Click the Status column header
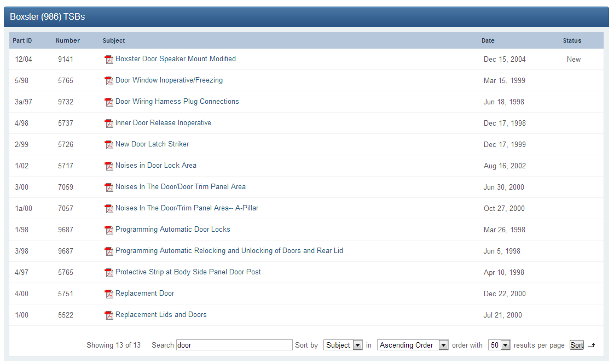 572,40
